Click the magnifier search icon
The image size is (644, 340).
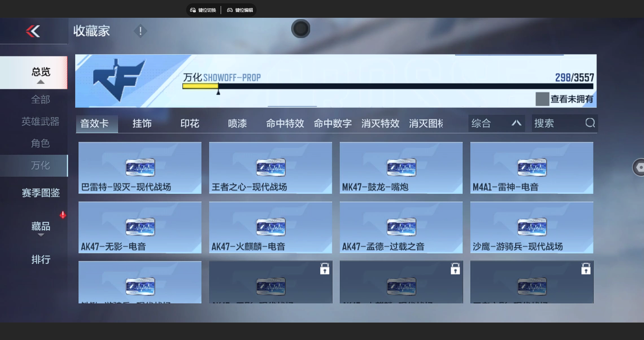(590, 123)
